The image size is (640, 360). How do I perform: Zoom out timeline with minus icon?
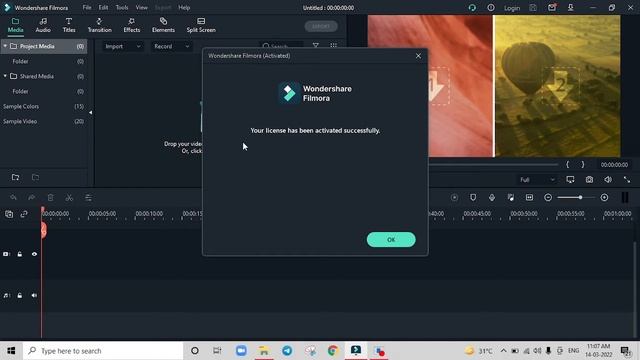pos(548,198)
